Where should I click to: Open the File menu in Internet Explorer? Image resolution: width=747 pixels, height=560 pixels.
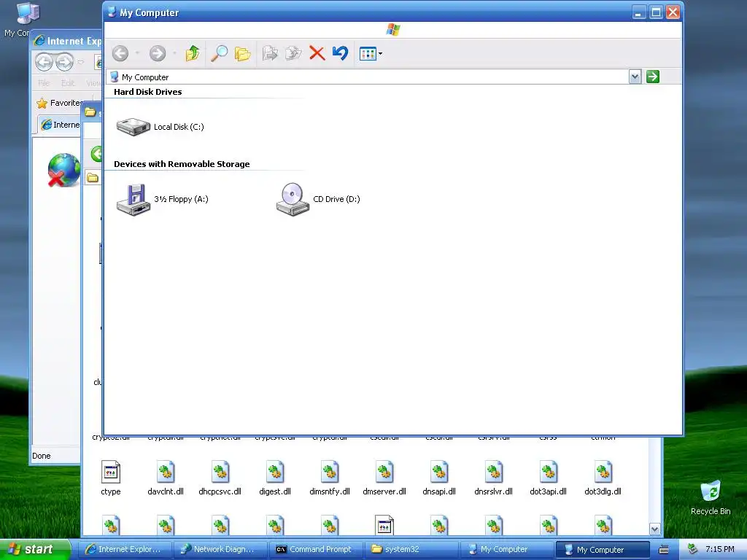43,83
